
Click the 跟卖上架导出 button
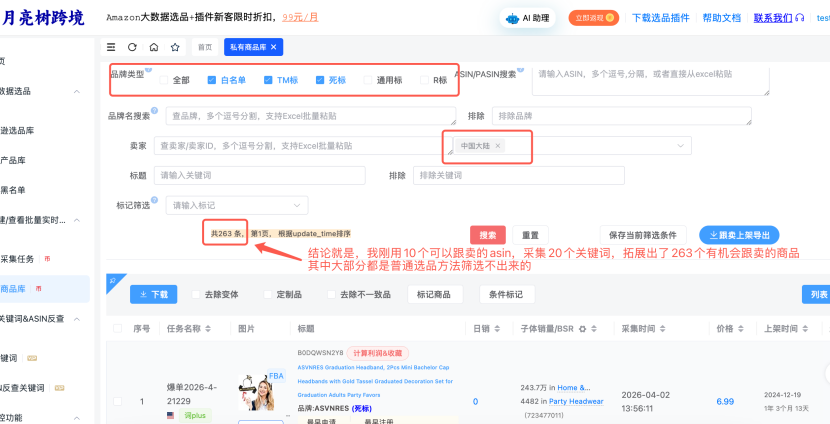739,235
